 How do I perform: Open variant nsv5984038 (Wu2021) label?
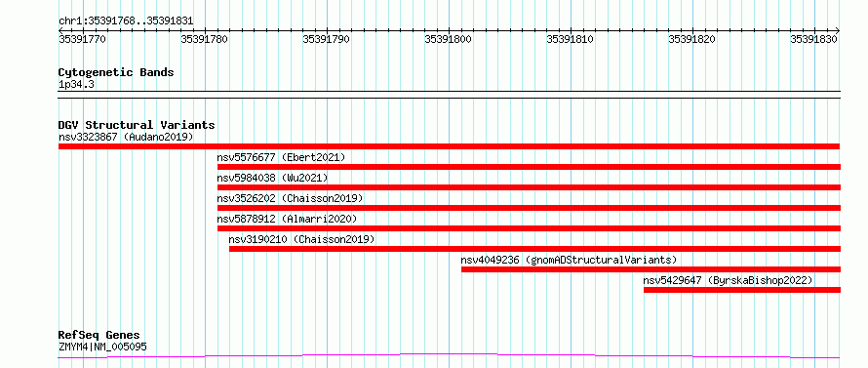pos(272,178)
